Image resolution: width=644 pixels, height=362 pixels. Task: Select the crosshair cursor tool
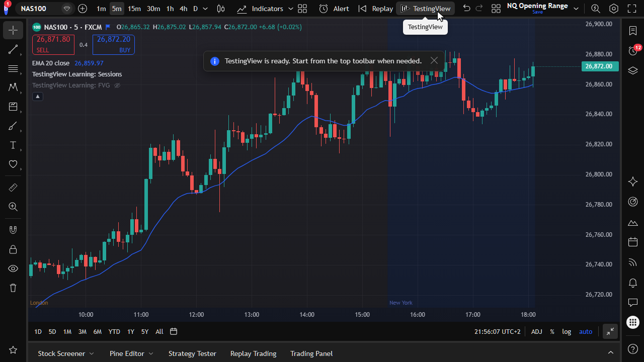point(13,30)
